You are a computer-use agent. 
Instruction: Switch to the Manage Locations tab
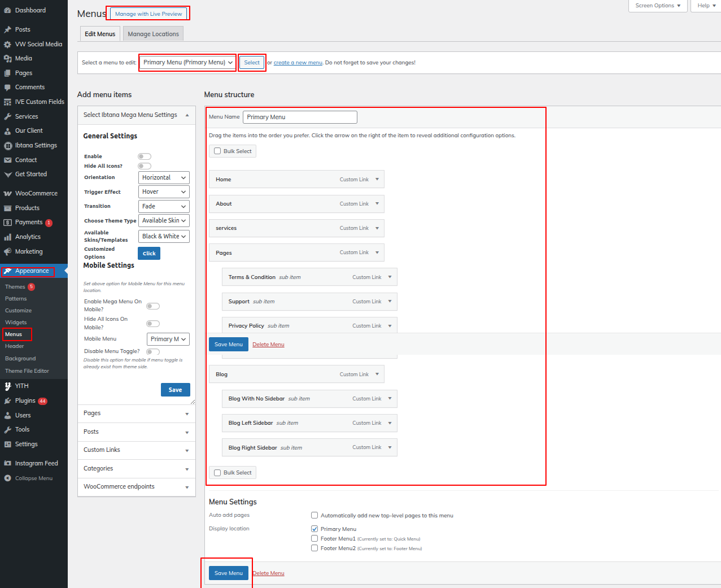coord(153,34)
